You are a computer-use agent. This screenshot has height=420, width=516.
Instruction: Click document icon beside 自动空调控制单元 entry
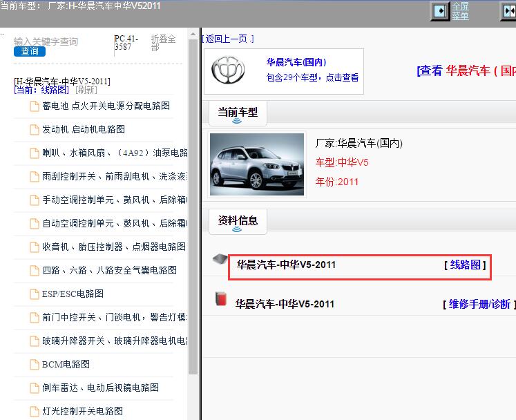(35, 224)
